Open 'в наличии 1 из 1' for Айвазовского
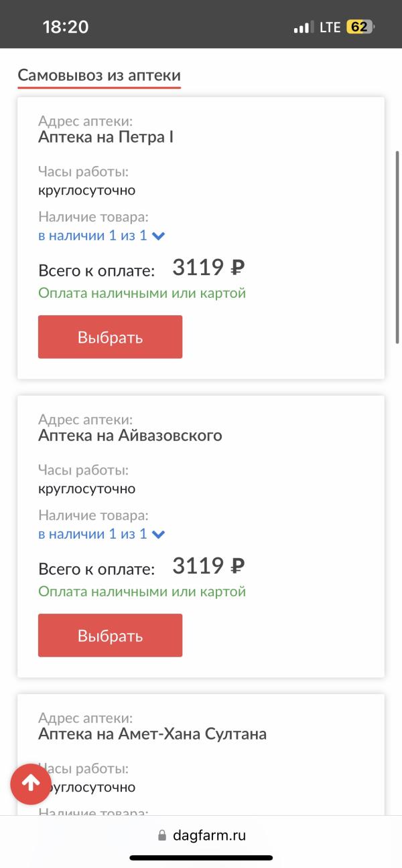 (x=92, y=534)
